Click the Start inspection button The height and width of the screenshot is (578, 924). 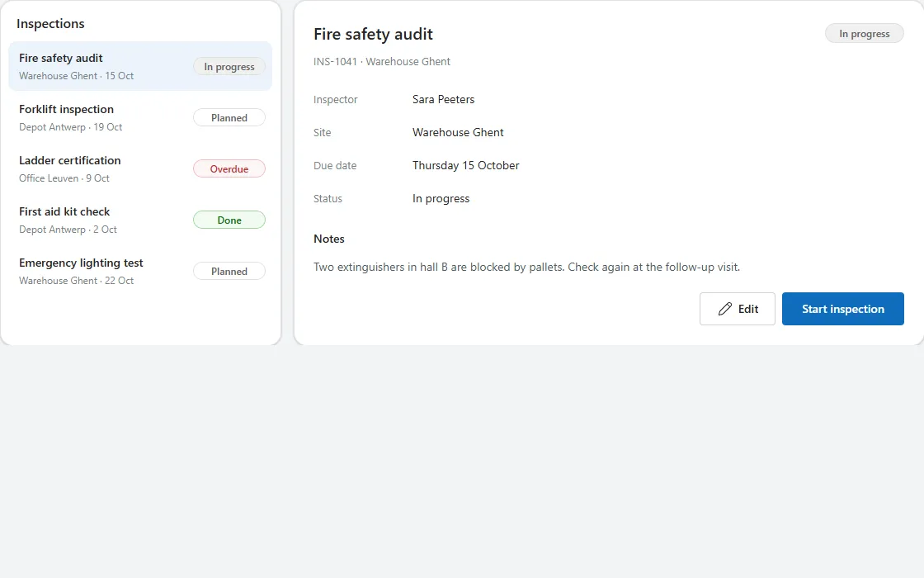coord(842,309)
